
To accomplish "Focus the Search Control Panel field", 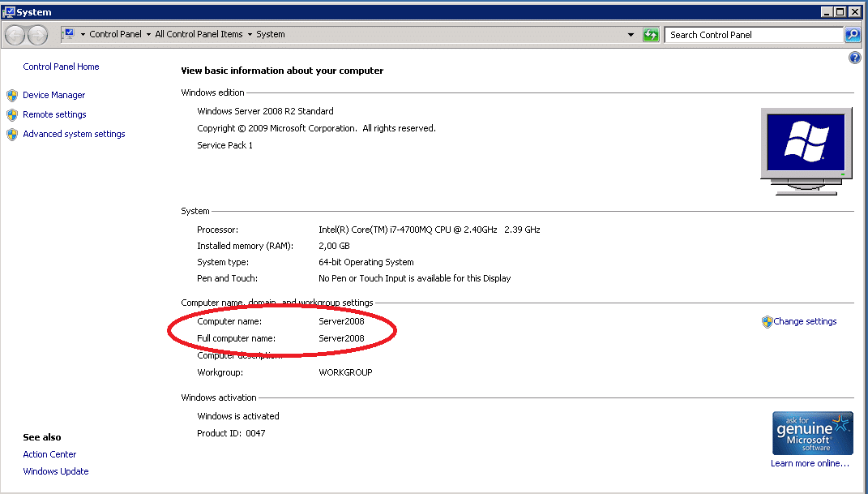I will 754,35.
